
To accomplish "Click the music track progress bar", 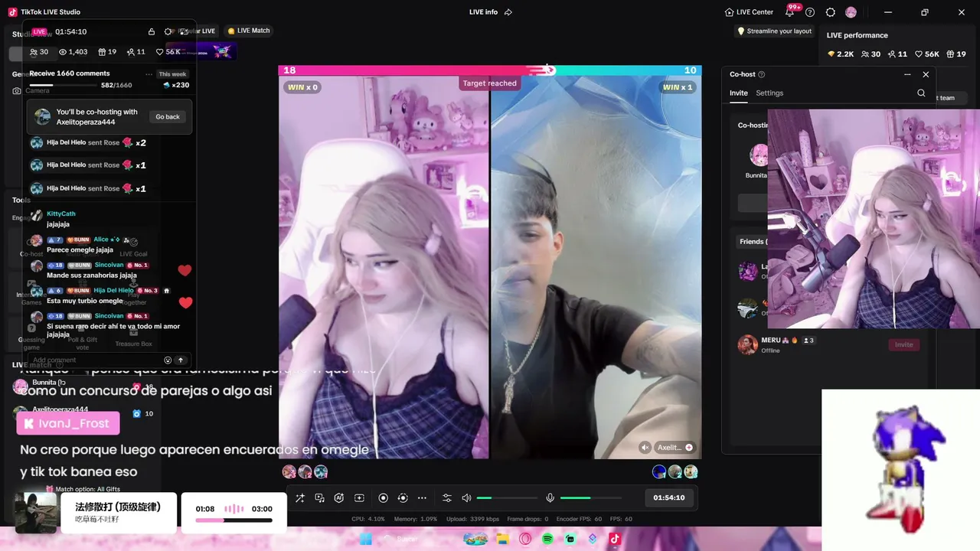I will click(x=234, y=520).
